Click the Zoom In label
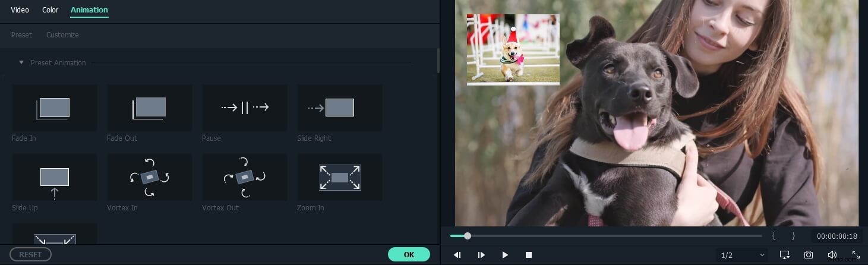Screen dimensions: 868x265 click(x=311, y=208)
